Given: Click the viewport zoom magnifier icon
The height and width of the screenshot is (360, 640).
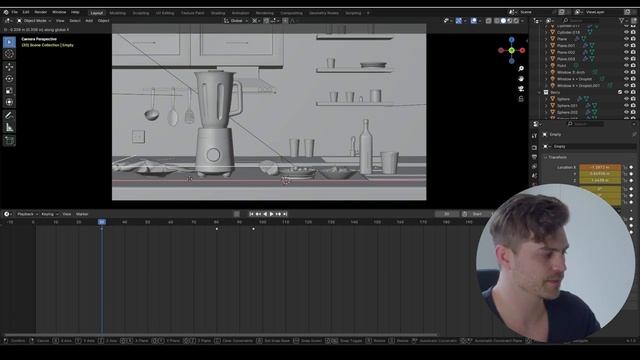Looking at the screenshot, I should tap(521, 69).
